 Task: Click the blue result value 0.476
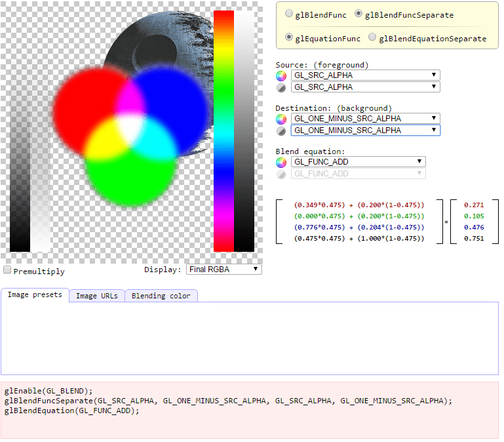click(x=474, y=228)
